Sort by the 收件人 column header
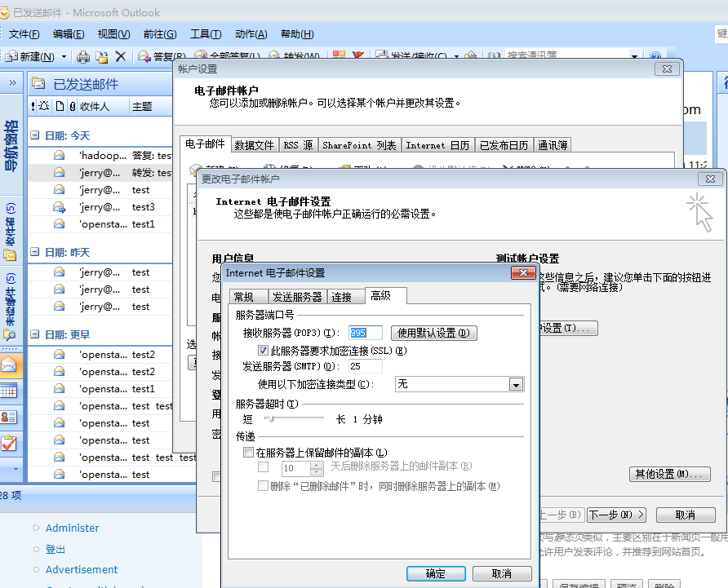Viewport: 728px width, 588px height. [95, 106]
